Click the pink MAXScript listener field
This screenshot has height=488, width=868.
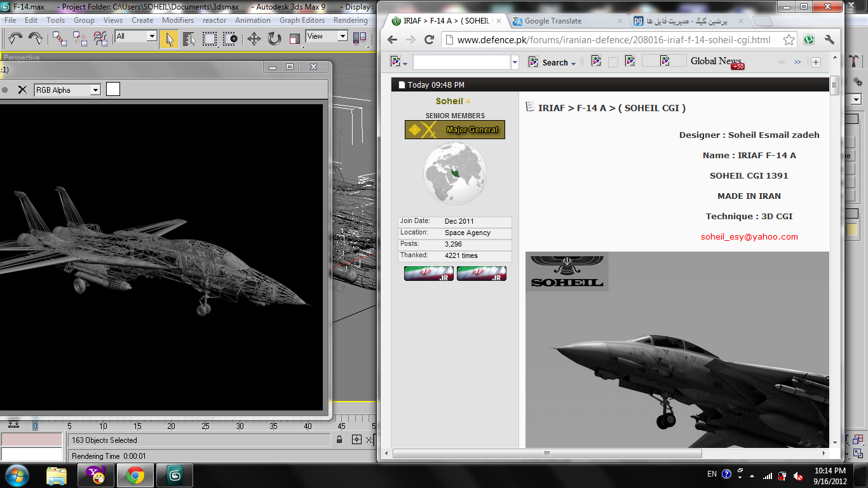pyautogui.click(x=32, y=440)
